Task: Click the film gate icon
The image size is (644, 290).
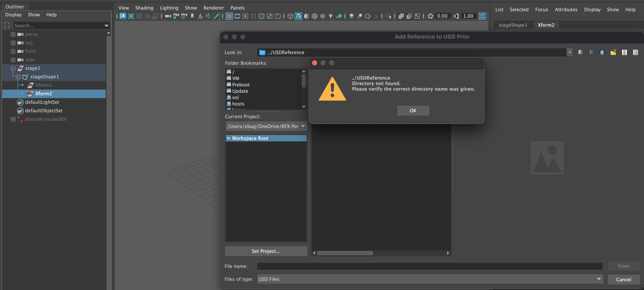Action: click(237, 16)
